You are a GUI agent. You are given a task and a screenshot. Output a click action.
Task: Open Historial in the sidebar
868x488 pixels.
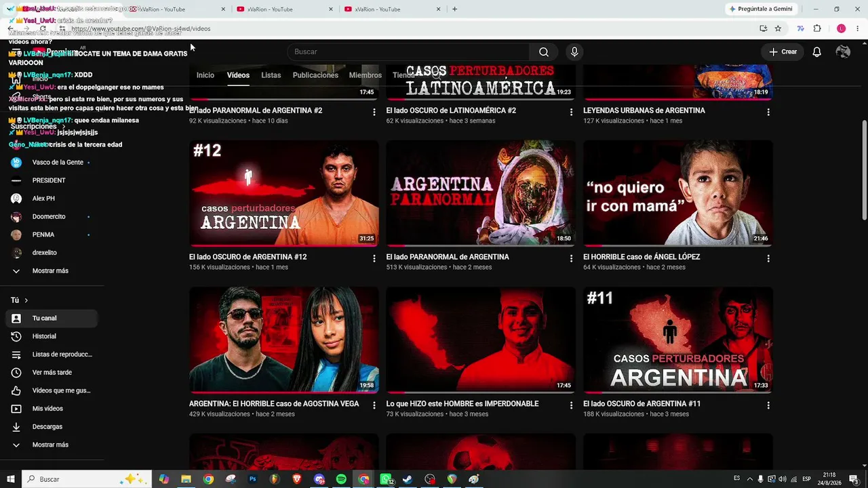pos(52,336)
